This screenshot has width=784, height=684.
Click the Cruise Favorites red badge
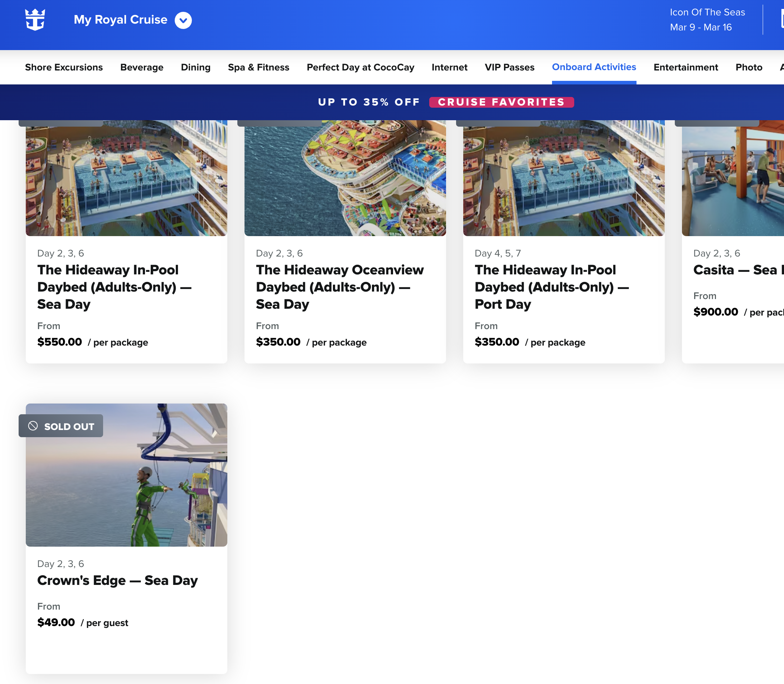[502, 102]
